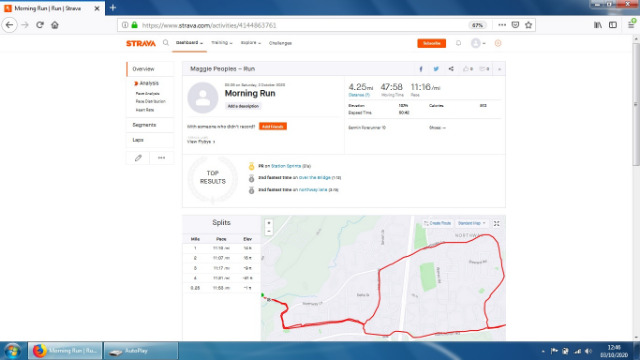Click the orange Subscribe button
The image size is (640, 360).
(431, 43)
